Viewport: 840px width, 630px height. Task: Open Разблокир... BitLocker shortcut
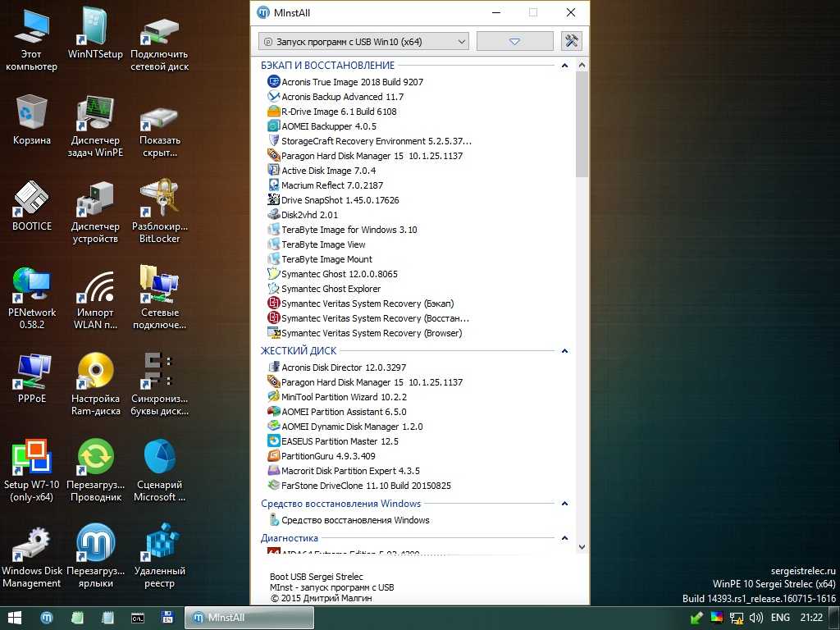click(159, 201)
